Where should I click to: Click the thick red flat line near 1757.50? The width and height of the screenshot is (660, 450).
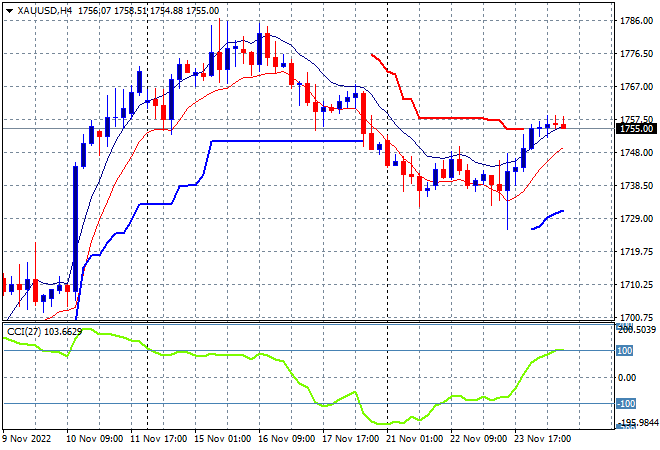[x=451, y=118]
